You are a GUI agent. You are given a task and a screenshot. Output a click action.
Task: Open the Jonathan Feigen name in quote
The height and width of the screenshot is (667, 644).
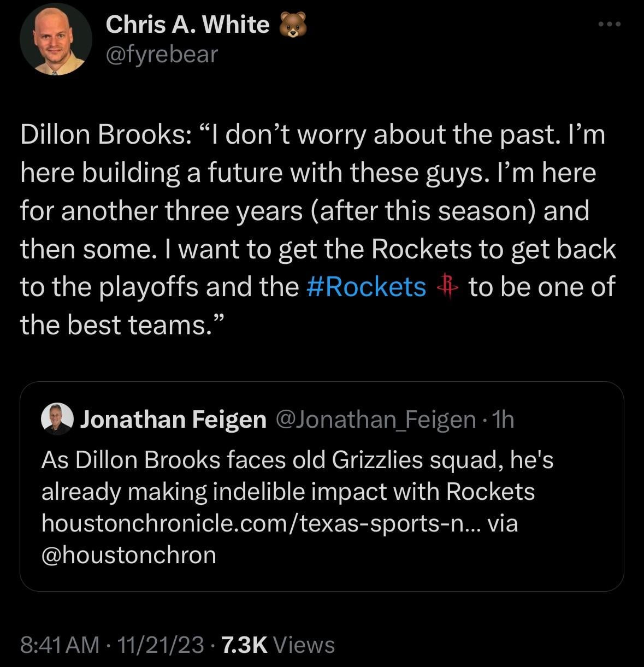pyautogui.click(x=173, y=420)
